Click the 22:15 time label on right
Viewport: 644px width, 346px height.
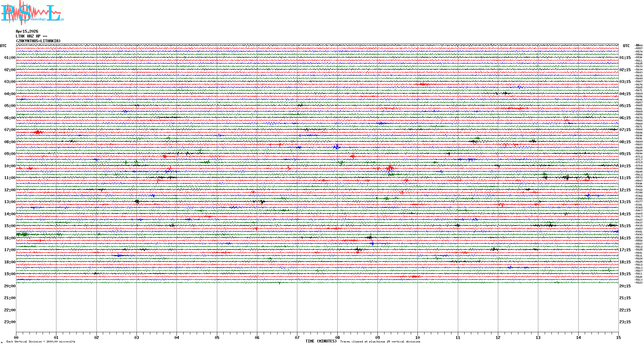(625, 310)
